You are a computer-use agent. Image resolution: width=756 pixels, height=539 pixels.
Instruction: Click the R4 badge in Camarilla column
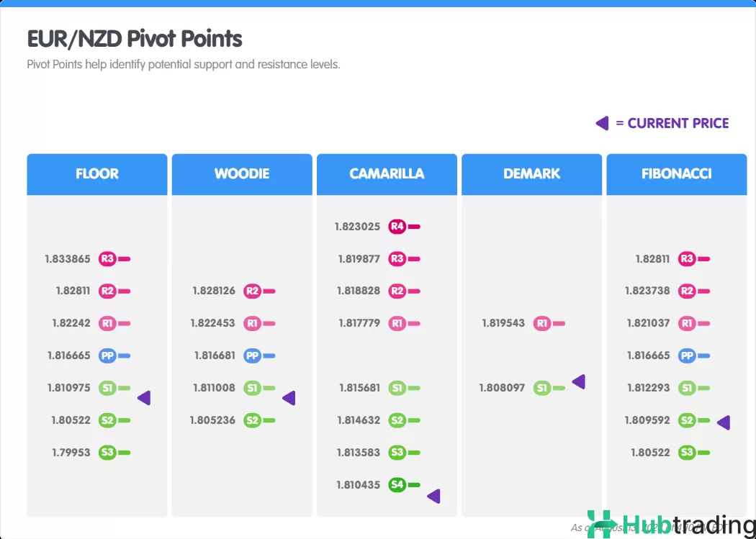coord(397,227)
